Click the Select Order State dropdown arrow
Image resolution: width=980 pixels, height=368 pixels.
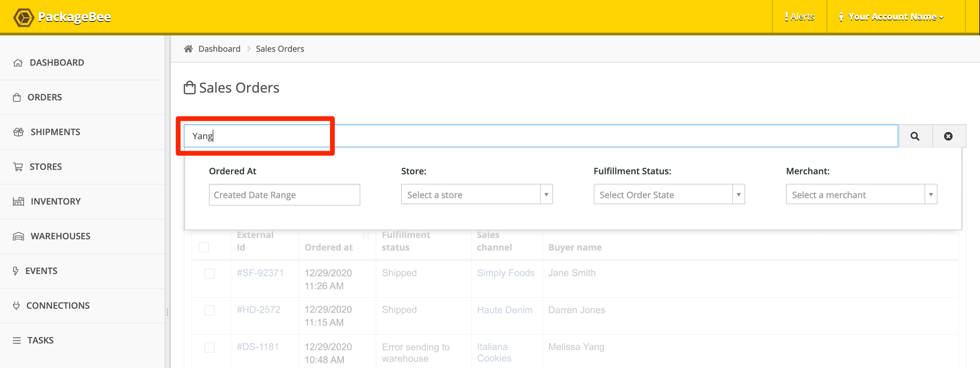click(x=738, y=194)
